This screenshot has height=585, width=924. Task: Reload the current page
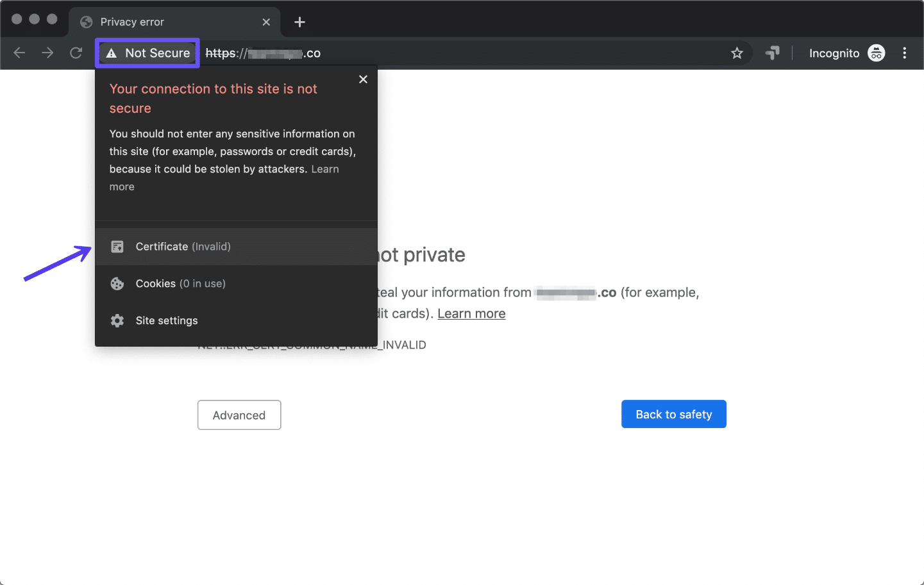pyautogui.click(x=76, y=53)
